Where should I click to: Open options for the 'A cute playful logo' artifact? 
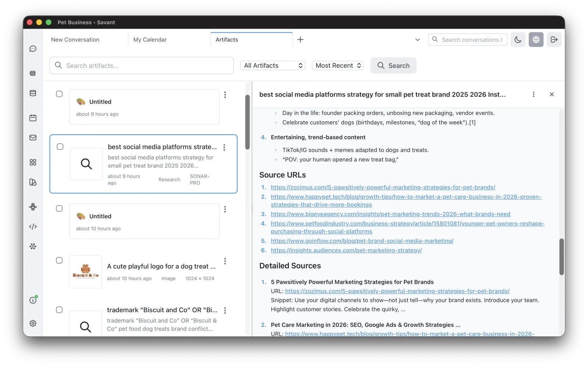pos(225,261)
